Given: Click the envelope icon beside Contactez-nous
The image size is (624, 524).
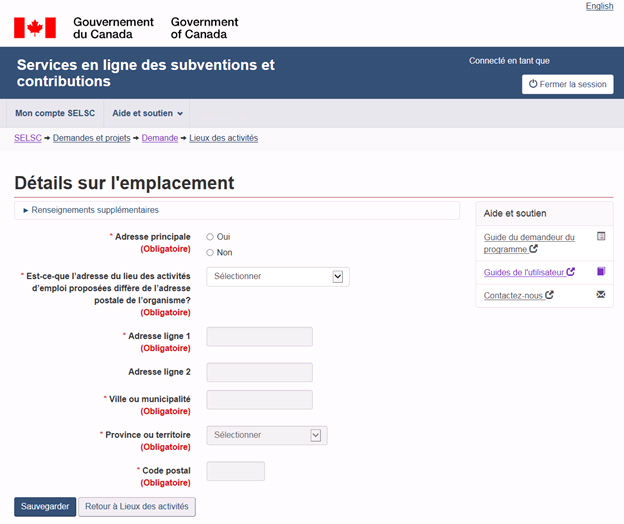Looking at the screenshot, I should [601, 295].
